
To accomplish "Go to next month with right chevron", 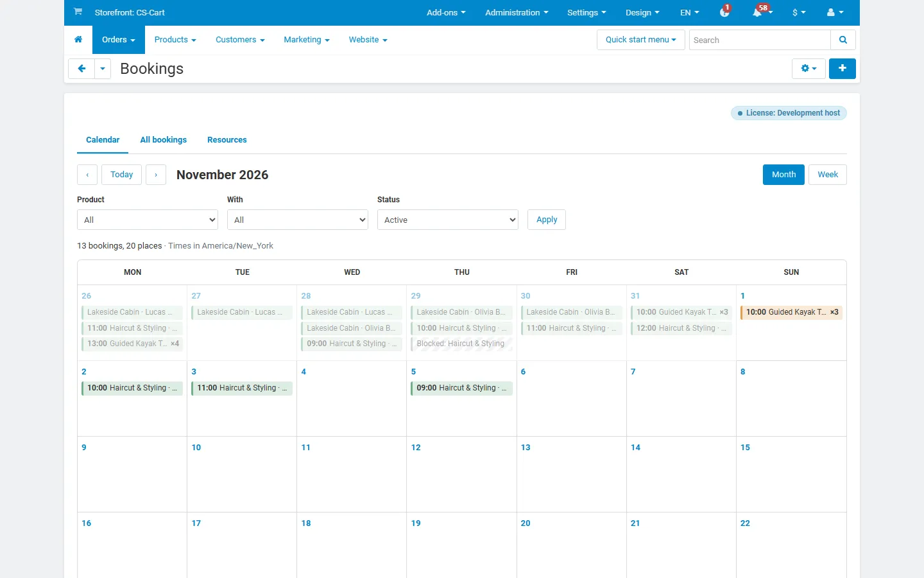I will coord(156,175).
